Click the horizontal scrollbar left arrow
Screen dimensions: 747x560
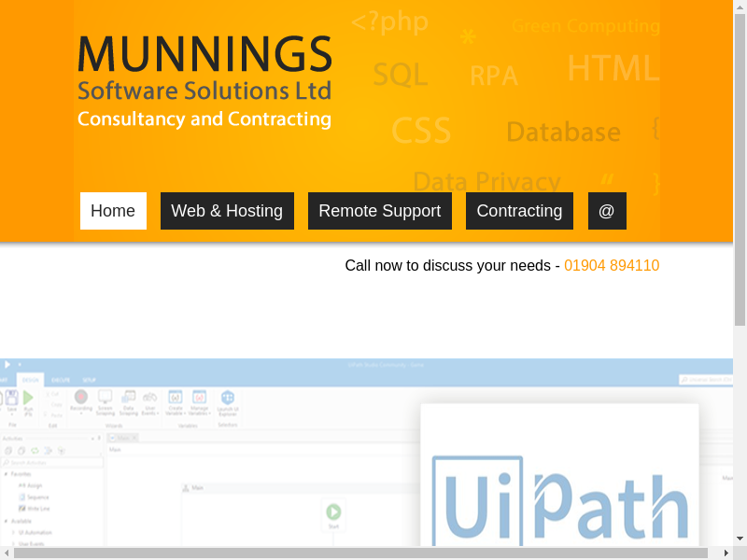(7, 553)
